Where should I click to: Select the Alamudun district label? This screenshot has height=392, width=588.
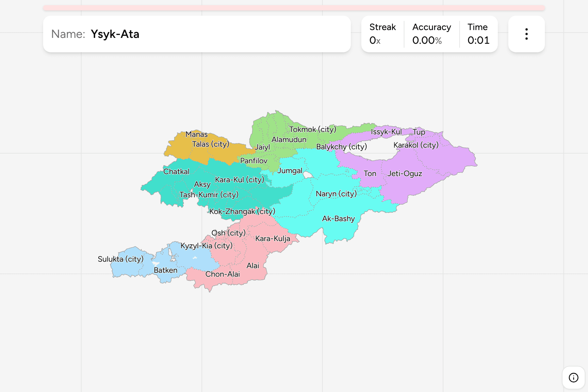pyautogui.click(x=289, y=139)
